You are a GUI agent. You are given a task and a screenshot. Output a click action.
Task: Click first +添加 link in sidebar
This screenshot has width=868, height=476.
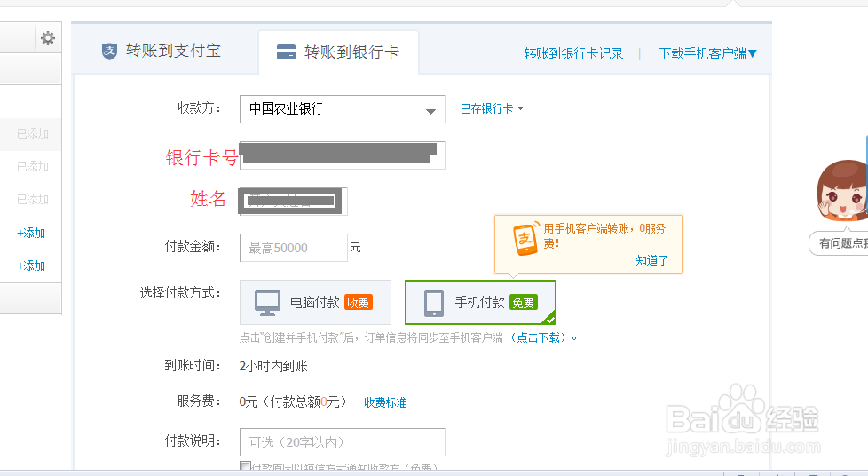(x=31, y=233)
